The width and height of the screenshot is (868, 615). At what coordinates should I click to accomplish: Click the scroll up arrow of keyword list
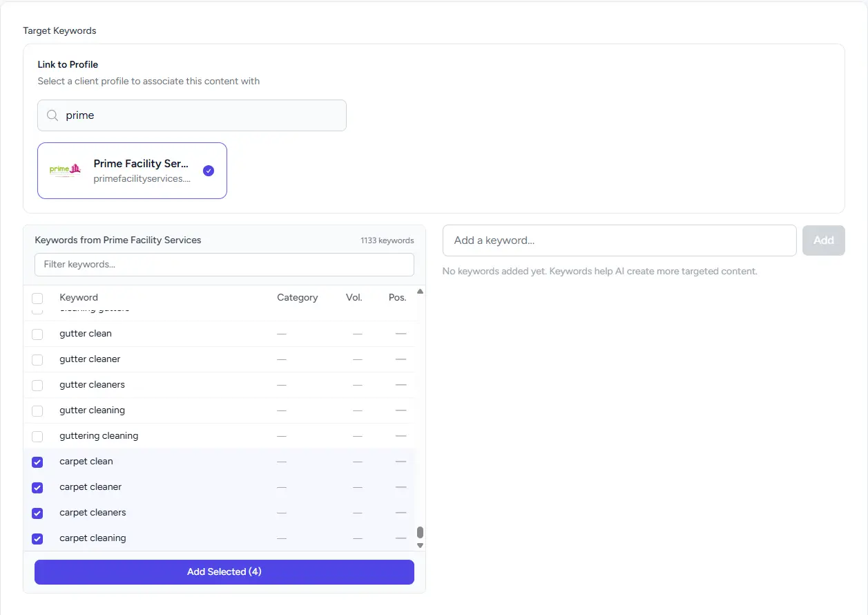pyautogui.click(x=420, y=292)
